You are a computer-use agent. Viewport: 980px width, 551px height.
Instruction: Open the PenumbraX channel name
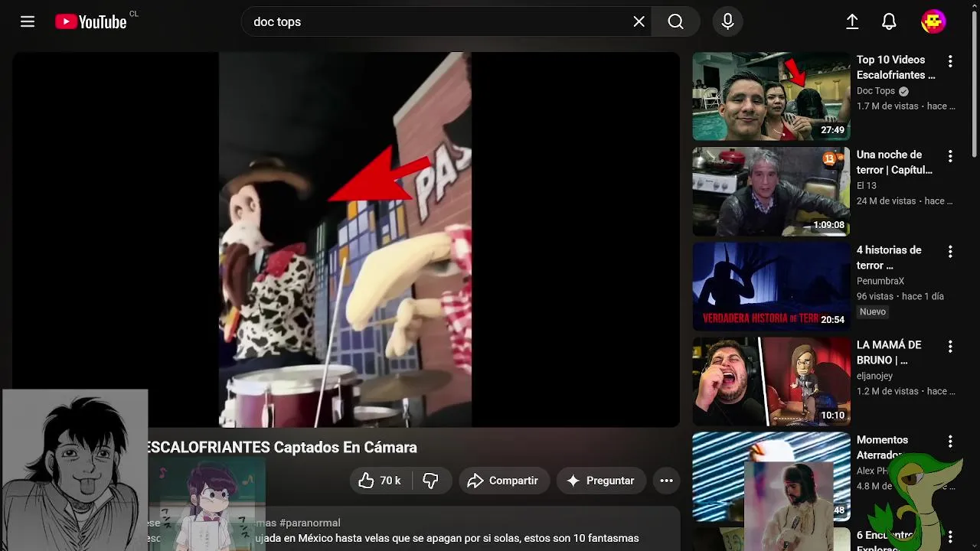pyautogui.click(x=880, y=281)
